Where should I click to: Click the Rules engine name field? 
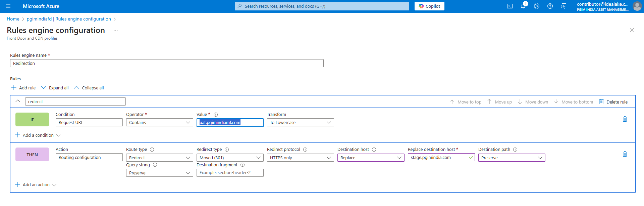(x=167, y=63)
